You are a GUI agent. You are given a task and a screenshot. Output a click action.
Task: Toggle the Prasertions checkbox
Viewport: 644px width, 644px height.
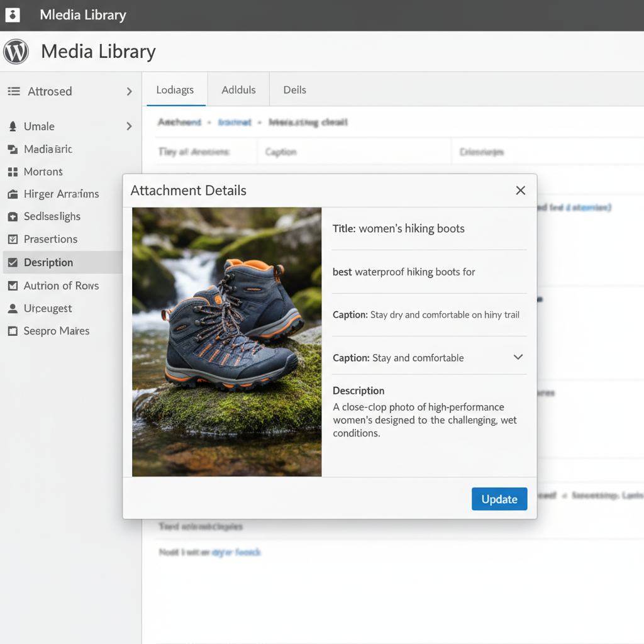coord(13,240)
